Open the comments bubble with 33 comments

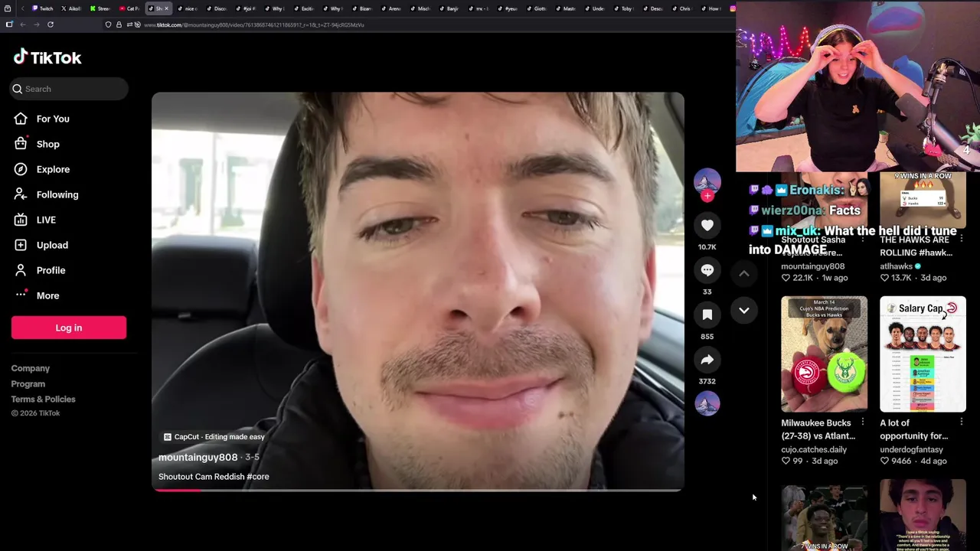707,270
